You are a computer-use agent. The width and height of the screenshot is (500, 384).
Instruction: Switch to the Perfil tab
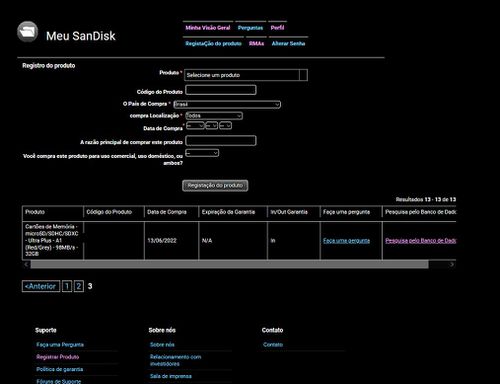(277, 28)
